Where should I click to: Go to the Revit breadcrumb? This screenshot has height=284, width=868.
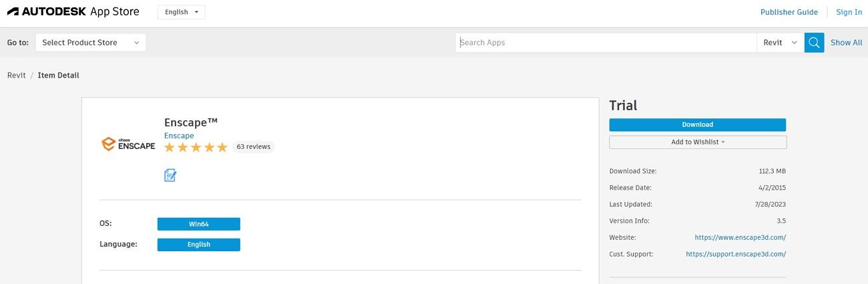click(x=17, y=76)
